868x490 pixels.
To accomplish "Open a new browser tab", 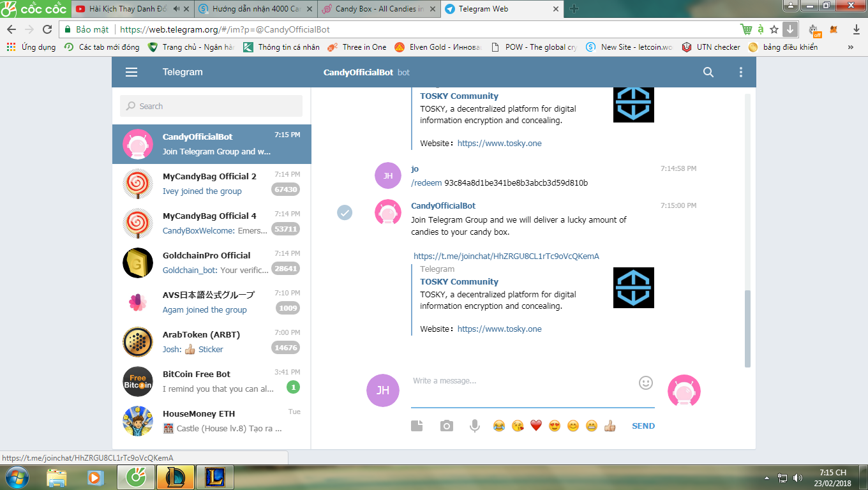I will point(574,9).
